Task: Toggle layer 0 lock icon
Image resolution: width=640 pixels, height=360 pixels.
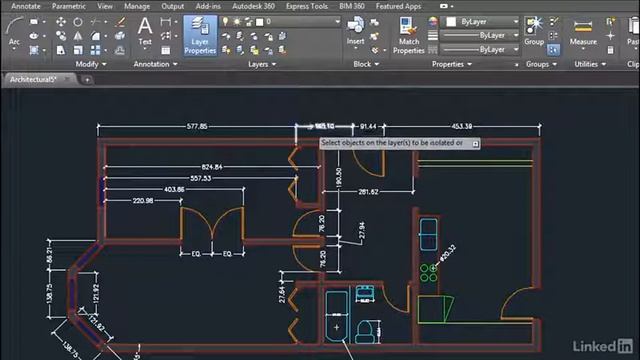Action: coord(248,21)
